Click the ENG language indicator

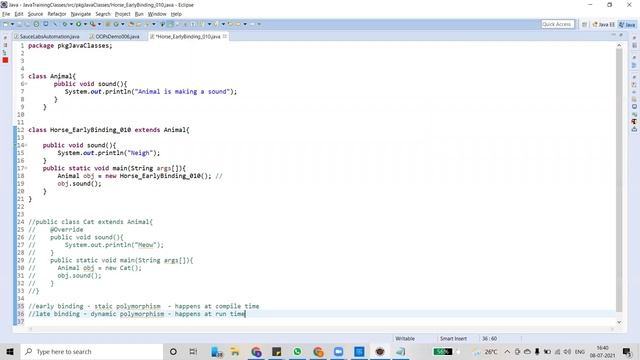580,351
